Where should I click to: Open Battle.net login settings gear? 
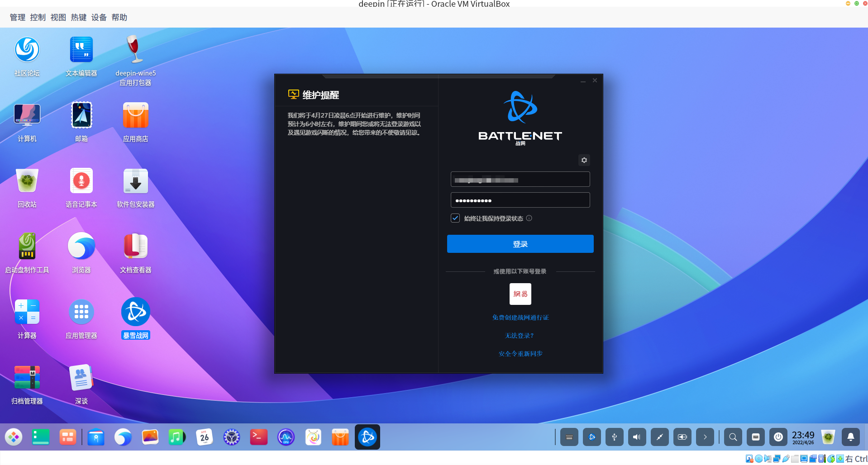pyautogui.click(x=584, y=160)
